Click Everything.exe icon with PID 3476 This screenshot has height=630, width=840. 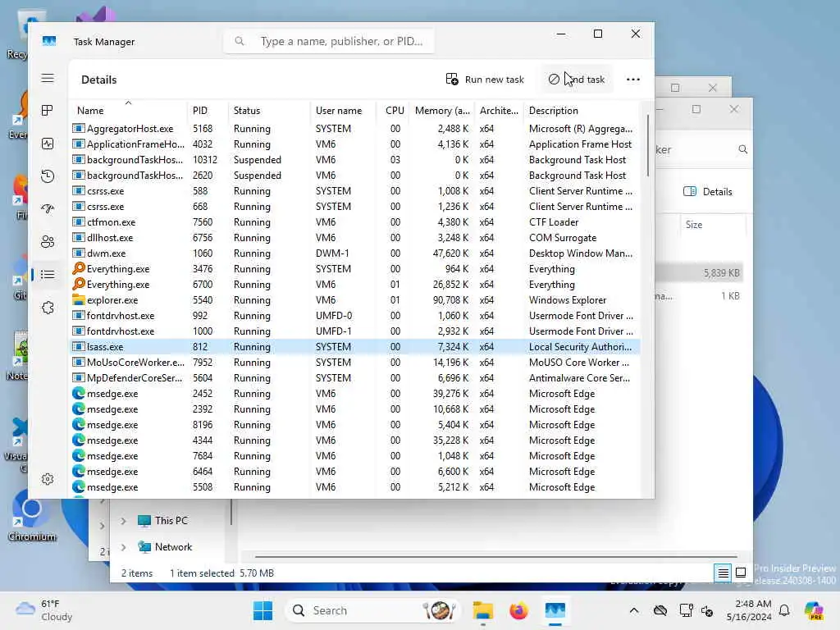(x=79, y=268)
